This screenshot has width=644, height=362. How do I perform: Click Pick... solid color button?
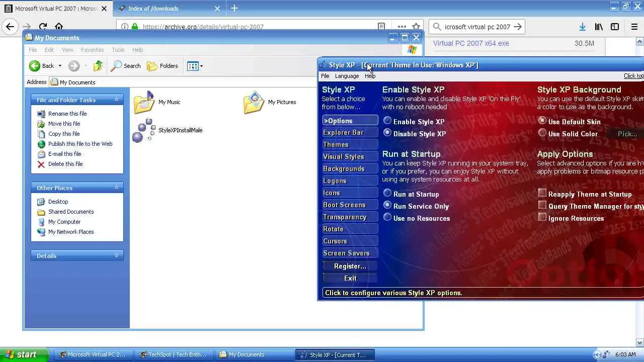(x=627, y=133)
